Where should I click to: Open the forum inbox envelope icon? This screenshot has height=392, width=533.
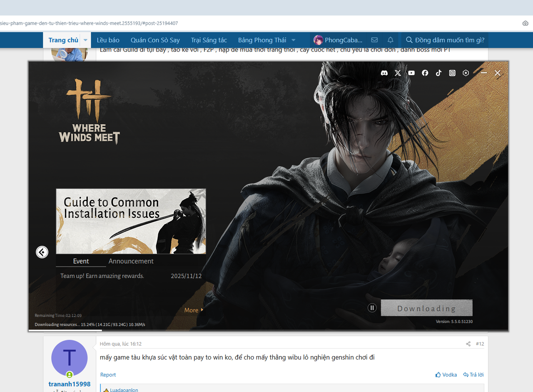(374, 40)
